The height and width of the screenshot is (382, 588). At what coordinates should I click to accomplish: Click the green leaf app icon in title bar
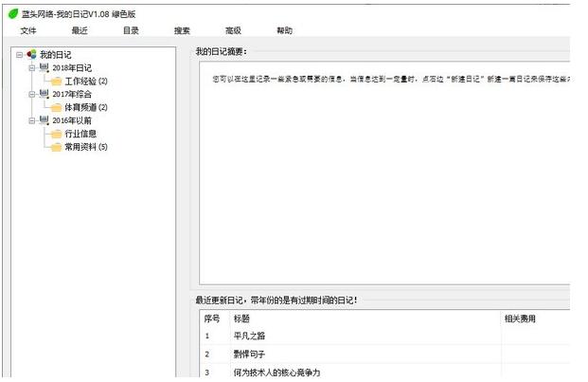[13, 14]
